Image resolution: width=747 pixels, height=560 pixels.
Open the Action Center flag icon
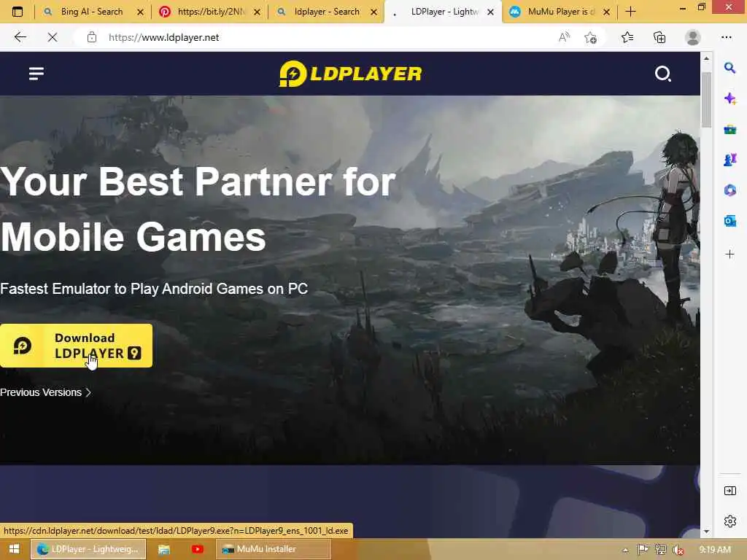pyautogui.click(x=643, y=550)
